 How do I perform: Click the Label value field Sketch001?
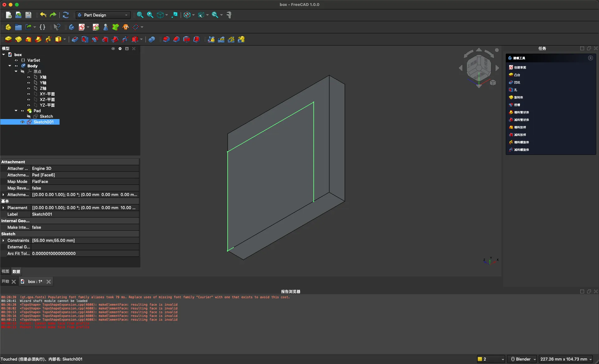point(85,214)
